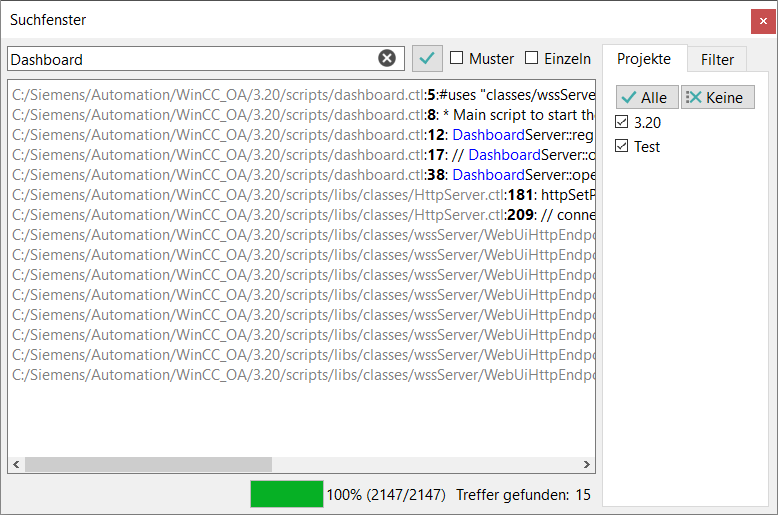Open result HttpServer.ctl line 181
This screenshot has width=778, height=515.
303,194
